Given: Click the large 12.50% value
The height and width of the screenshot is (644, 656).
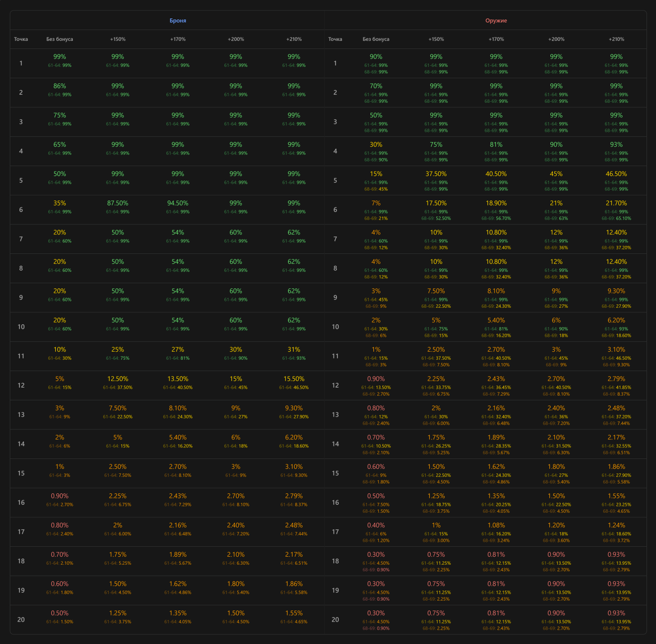Looking at the screenshot, I should click(118, 379).
